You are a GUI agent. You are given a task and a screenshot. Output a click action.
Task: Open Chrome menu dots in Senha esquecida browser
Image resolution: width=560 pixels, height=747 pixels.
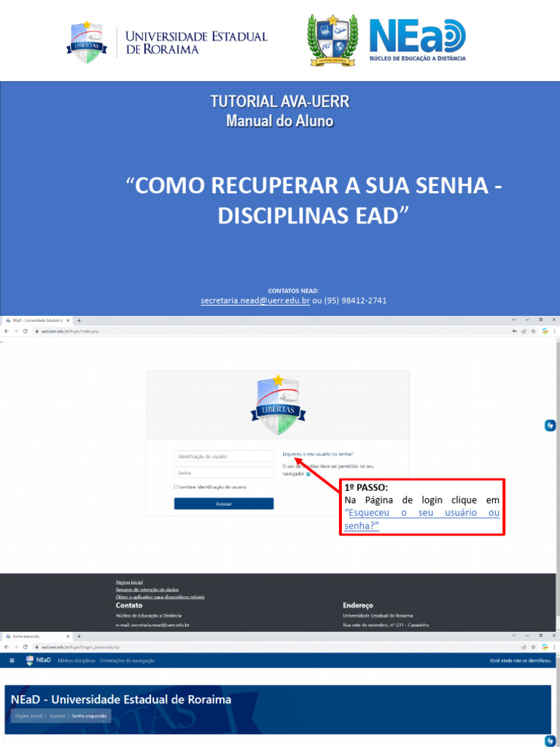[554, 647]
